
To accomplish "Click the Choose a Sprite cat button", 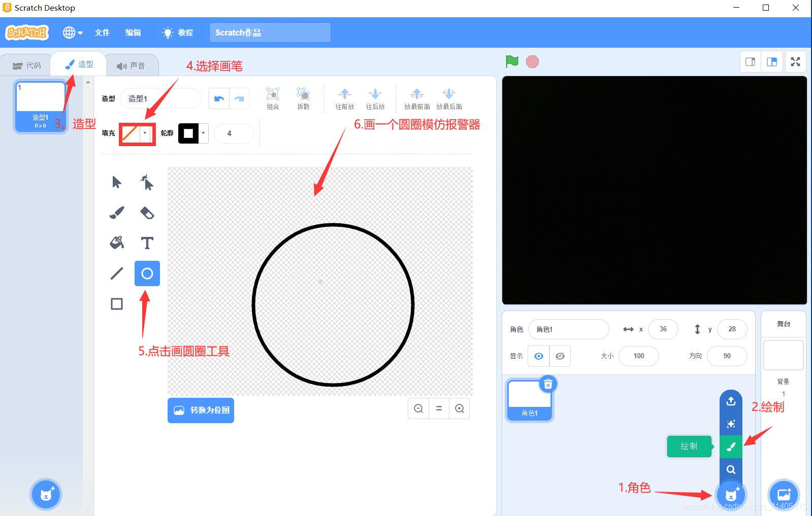I will tap(731, 494).
